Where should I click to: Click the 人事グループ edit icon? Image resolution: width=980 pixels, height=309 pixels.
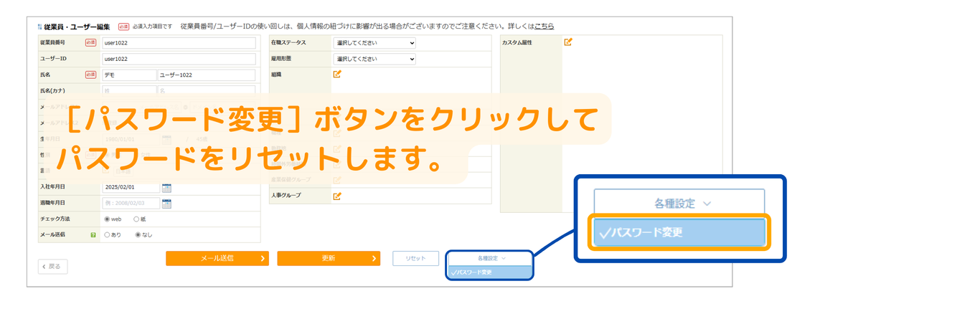click(x=337, y=196)
